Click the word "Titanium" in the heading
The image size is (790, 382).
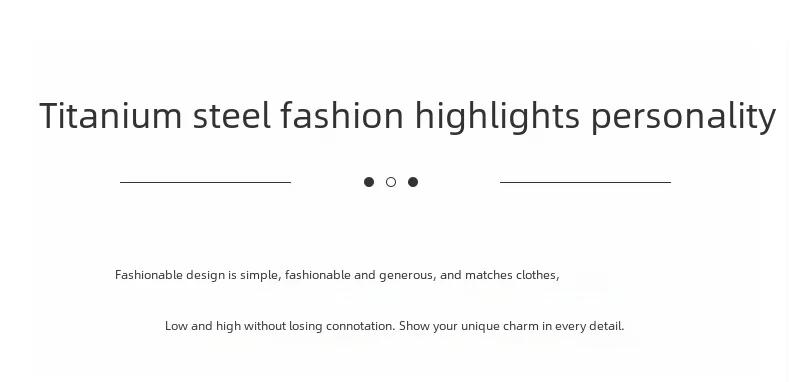point(110,116)
